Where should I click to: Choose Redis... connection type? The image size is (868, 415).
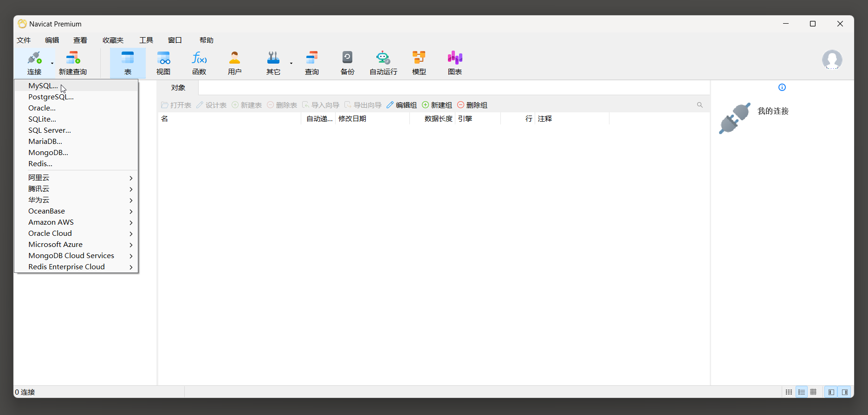pyautogui.click(x=76, y=163)
